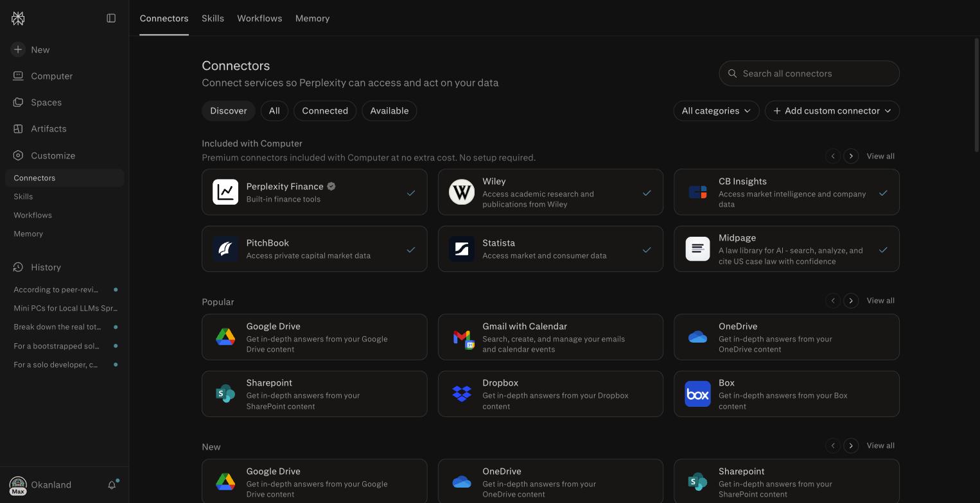Click the History clock icon
The image size is (980, 503).
[18, 267]
